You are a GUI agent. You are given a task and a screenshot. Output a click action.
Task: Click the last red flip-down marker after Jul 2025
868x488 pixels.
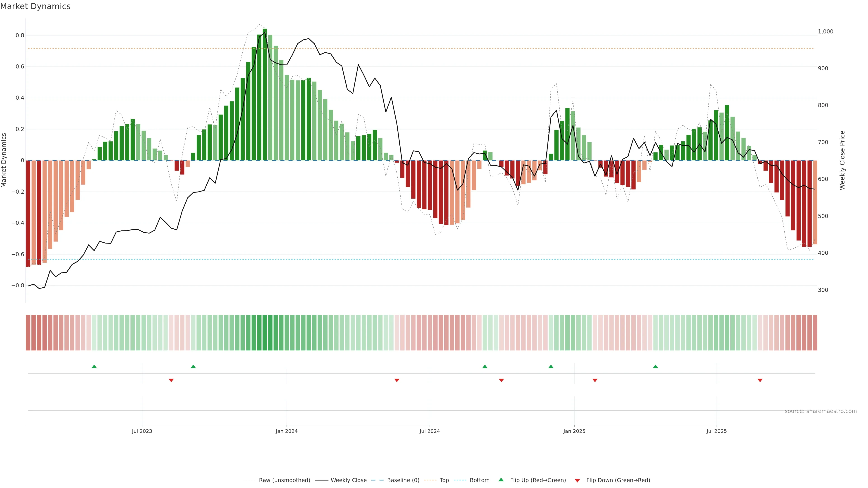[760, 380]
